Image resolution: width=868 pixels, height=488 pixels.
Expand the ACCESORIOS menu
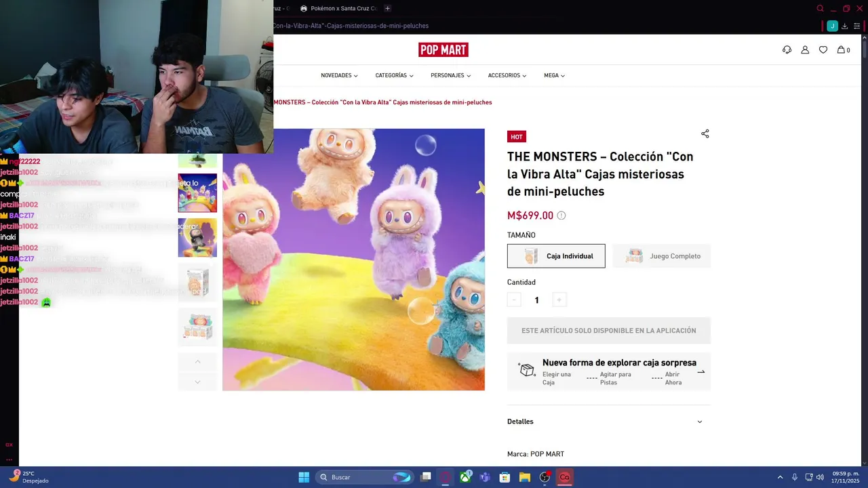[507, 75]
